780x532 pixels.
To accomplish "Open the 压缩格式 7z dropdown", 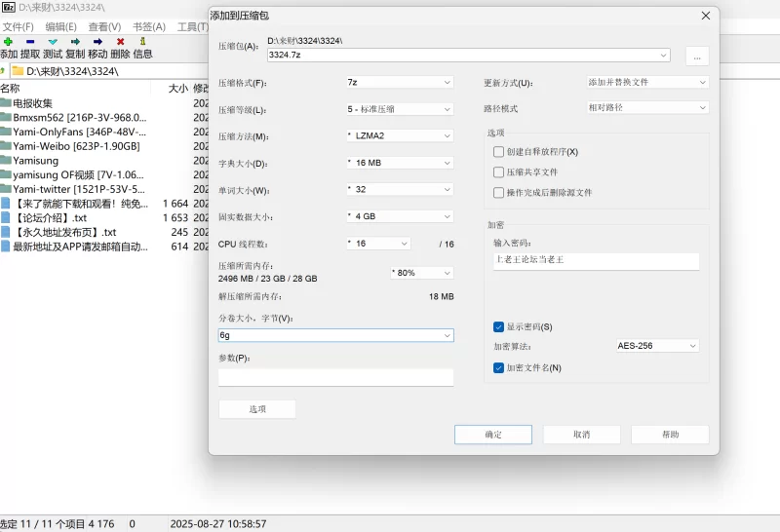I will tap(400, 82).
